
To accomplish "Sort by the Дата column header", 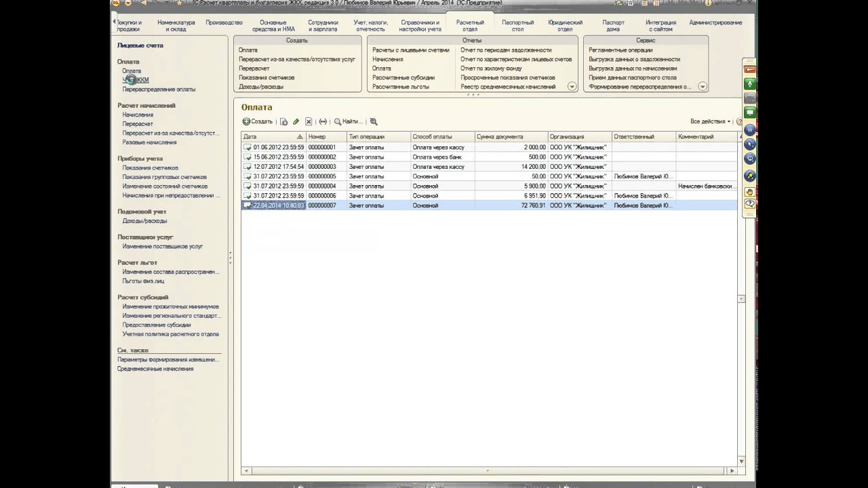I will pos(273,137).
